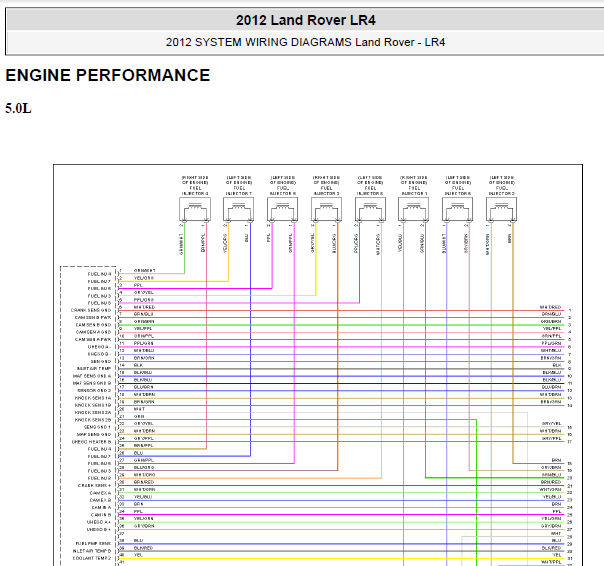Click the "MAF SENS GND A" pin label
Screen dimensions: 604x566
pyautogui.click(x=92, y=376)
